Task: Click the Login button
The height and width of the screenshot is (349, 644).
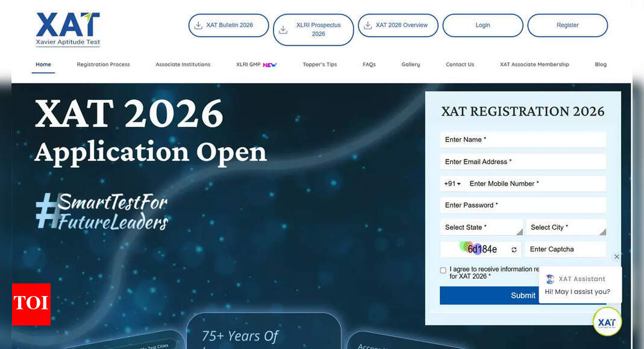Action: 483,25
